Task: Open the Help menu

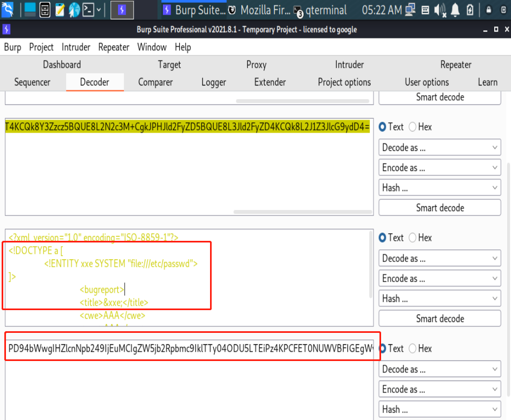Action: (183, 47)
